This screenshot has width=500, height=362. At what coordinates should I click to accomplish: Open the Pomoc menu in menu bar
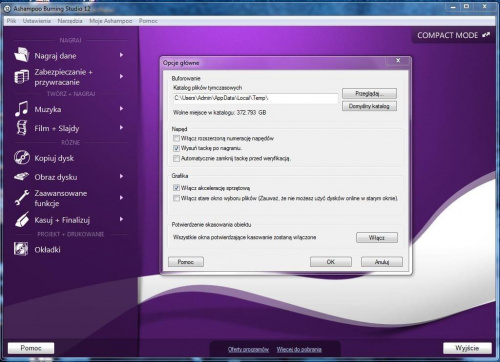148,21
